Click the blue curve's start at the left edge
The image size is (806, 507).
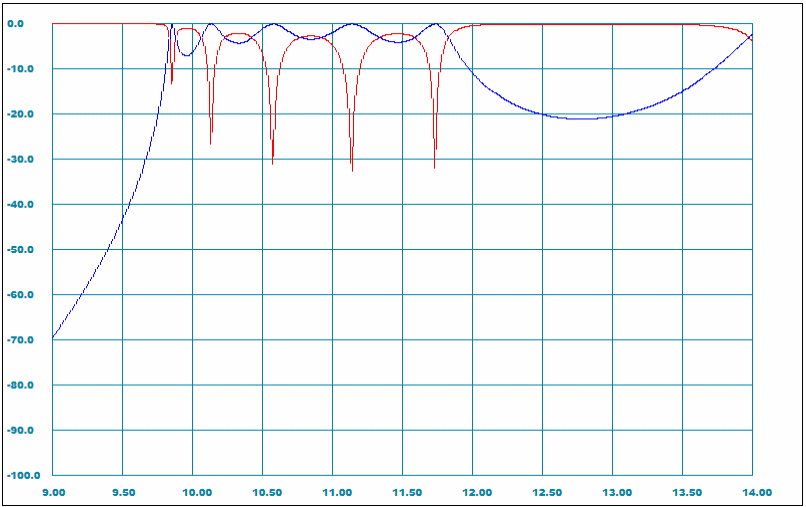[54, 338]
